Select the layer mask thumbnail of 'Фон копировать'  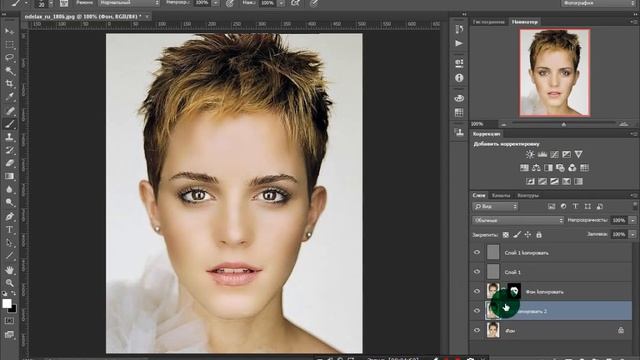coord(514,291)
